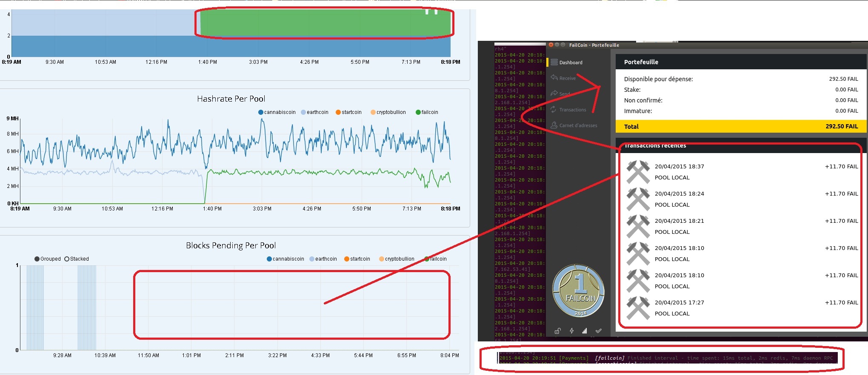Click the [failcoin] Finished interval log line

coord(666,358)
